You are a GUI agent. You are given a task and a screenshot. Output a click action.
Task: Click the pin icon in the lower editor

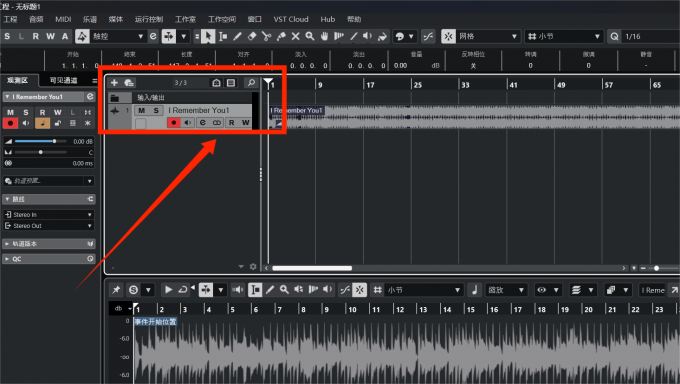tap(116, 290)
